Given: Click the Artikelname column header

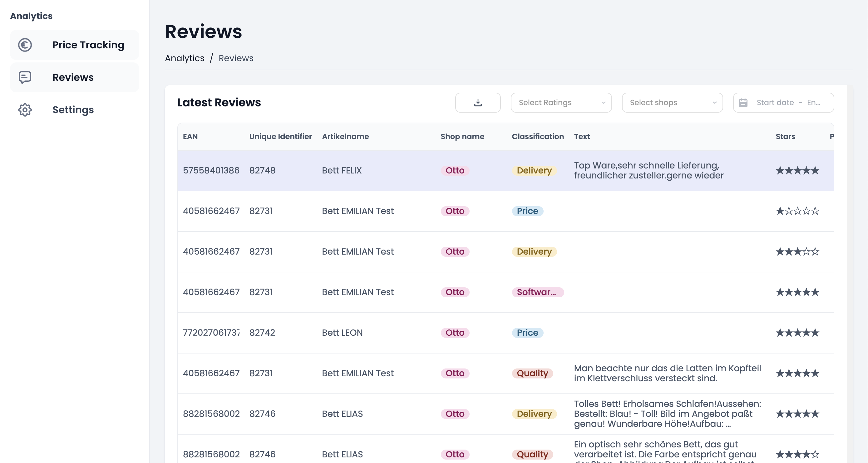Looking at the screenshot, I should (x=345, y=136).
